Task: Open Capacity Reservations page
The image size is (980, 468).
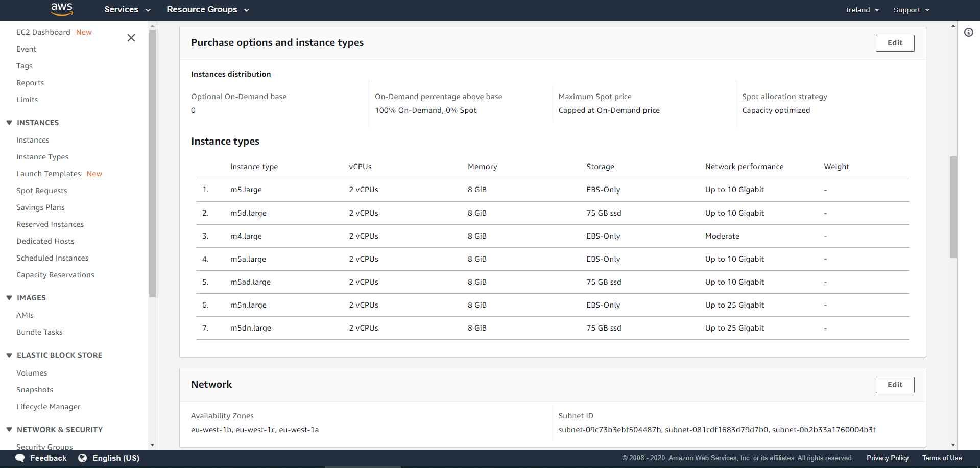Action: 55,275
